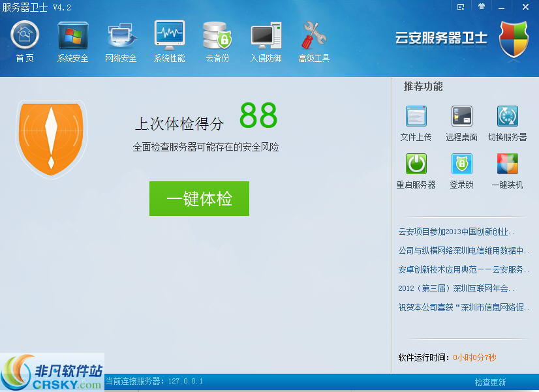Click the 云安服务器卫士 brand text
The image size is (539, 392).
441,38
